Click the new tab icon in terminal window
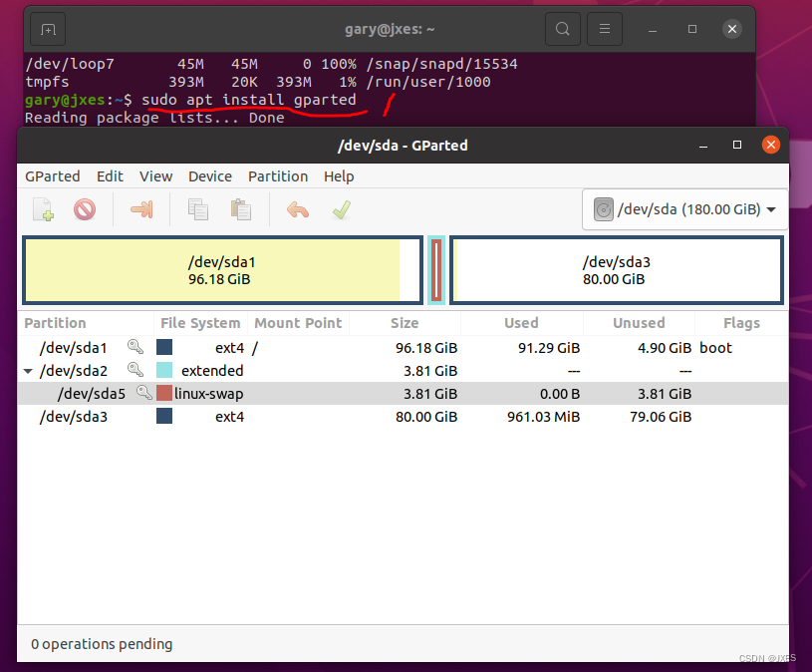Image resolution: width=812 pixels, height=672 pixels. click(48, 30)
